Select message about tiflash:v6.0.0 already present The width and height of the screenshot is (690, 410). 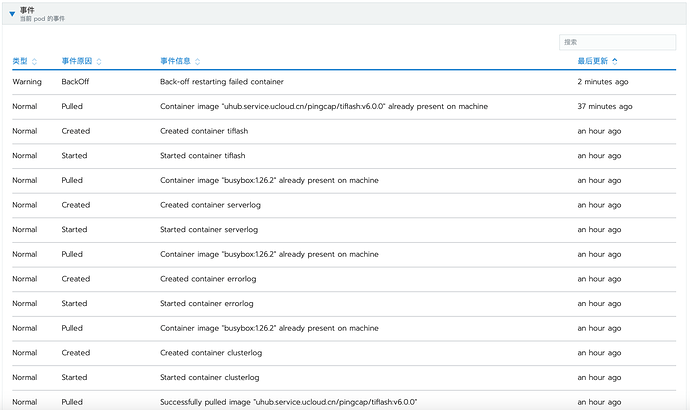click(x=324, y=106)
